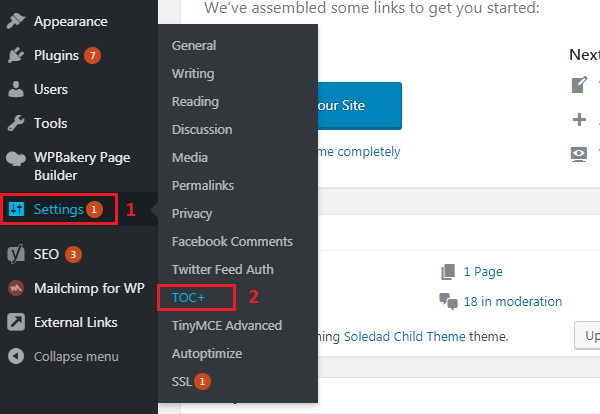The image size is (600, 414).
Task: Collapse the admin sidebar menu
Action: (x=76, y=356)
